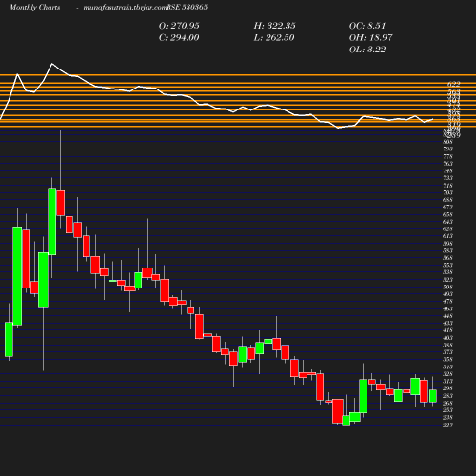Image resolution: width=476 pixels, height=476 pixels.
Task: Click the price axis label '238'
Action: point(447,417)
